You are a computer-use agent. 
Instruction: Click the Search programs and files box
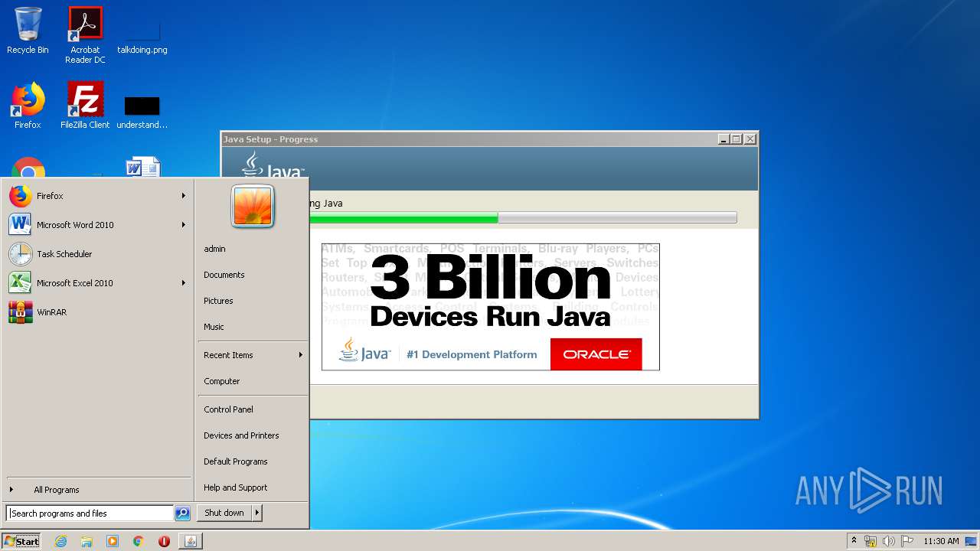coord(90,514)
